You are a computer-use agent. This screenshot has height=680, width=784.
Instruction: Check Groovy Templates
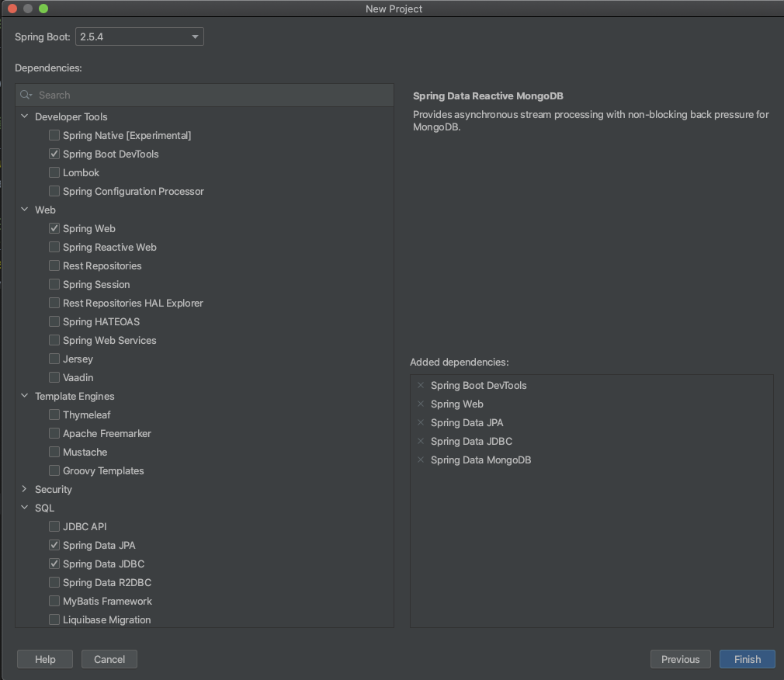pos(54,470)
